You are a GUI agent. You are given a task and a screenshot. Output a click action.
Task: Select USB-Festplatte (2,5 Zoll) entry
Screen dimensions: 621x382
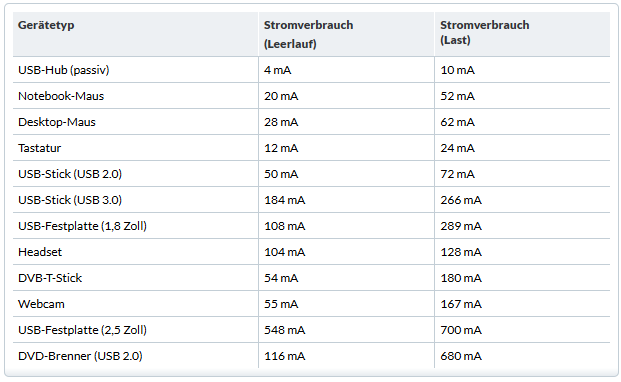(82, 330)
